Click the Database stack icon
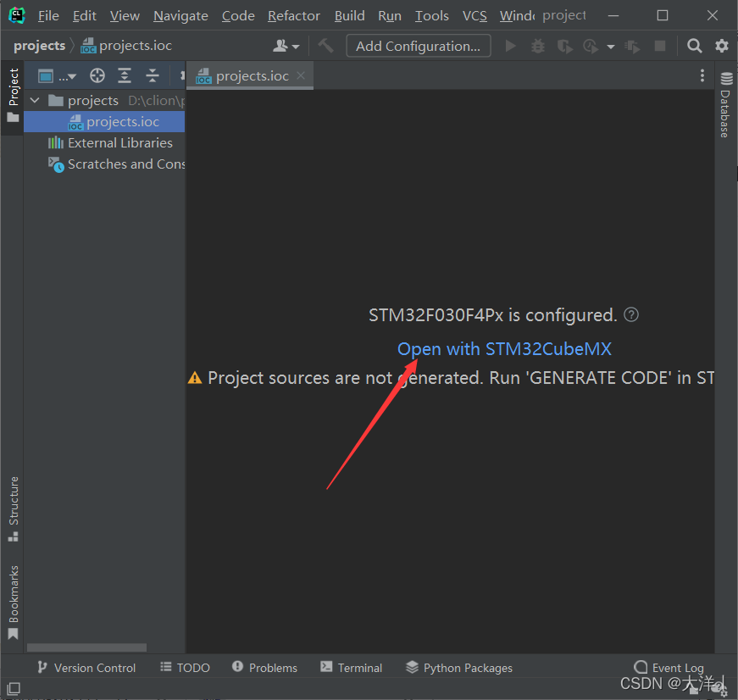Image resolution: width=738 pixels, height=700 pixels. click(726, 78)
